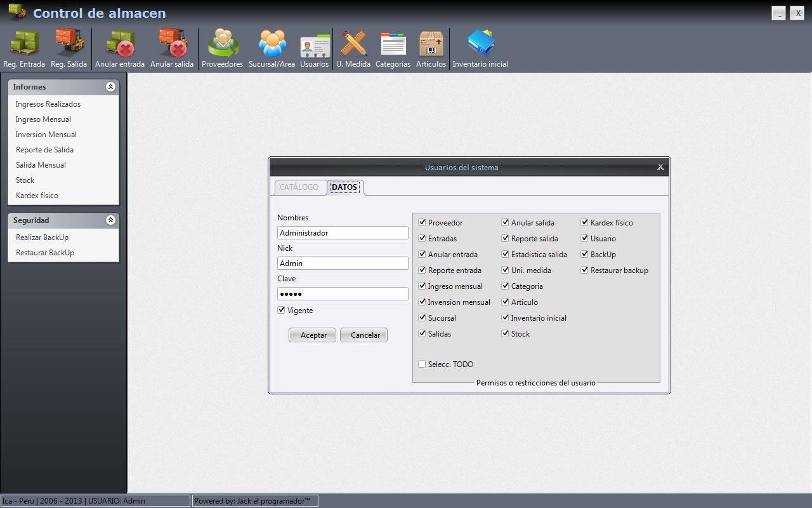Collapse the Informes panel

click(110, 87)
